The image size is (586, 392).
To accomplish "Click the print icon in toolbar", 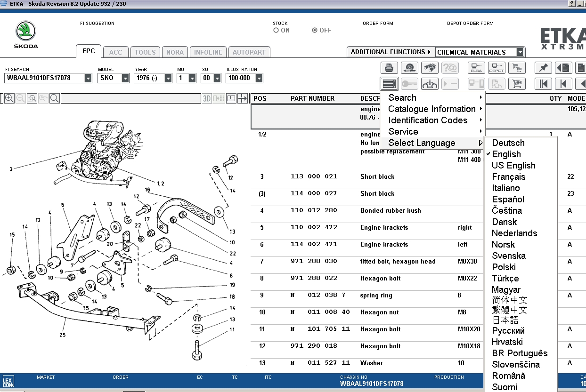I will pyautogui.click(x=389, y=68).
